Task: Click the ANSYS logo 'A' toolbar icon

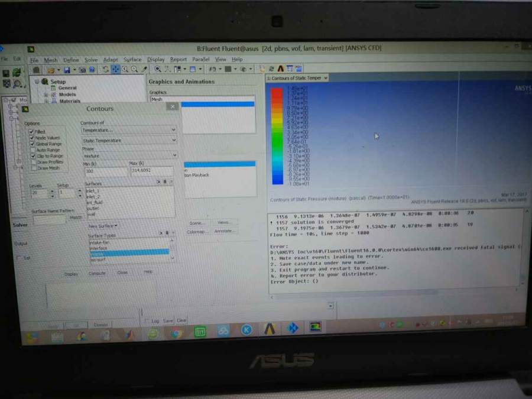Action: (x=281, y=69)
